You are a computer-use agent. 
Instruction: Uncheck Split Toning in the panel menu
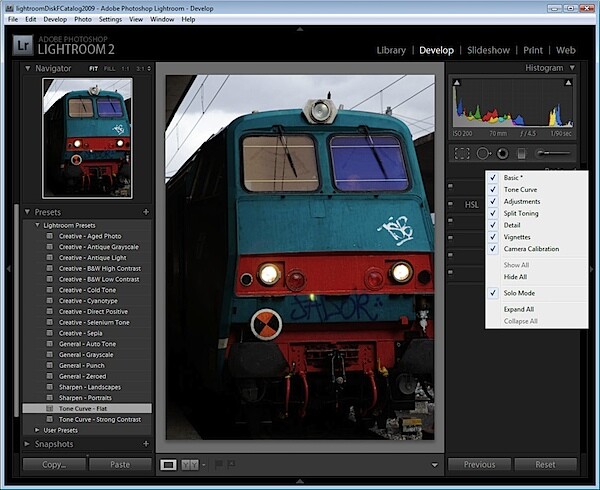(x=493, y=213)
